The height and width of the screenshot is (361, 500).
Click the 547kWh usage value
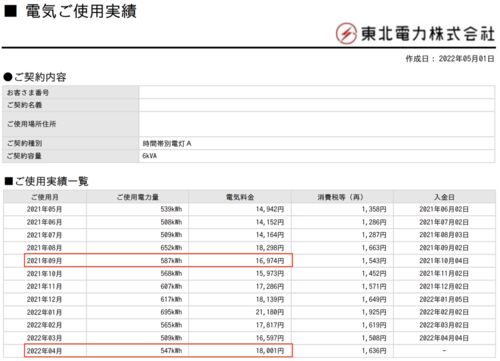tap(171, 351)
